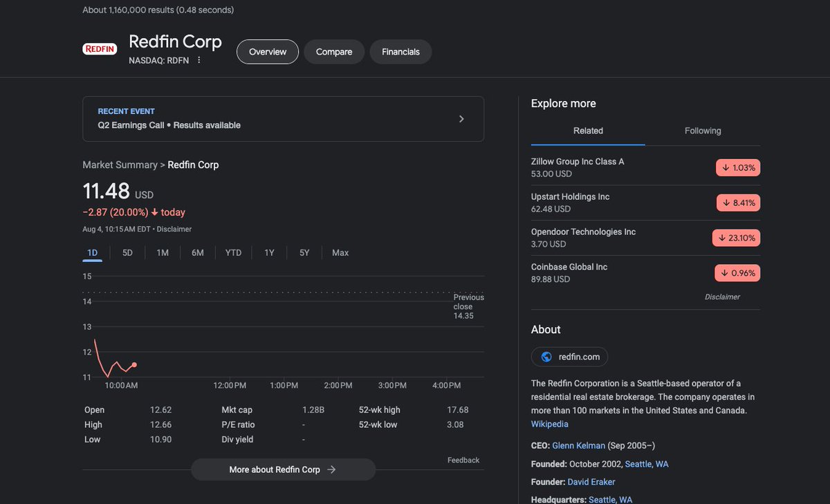
Task: Open Coinbase Global Inc stock
Action: [x=645, y=273]
